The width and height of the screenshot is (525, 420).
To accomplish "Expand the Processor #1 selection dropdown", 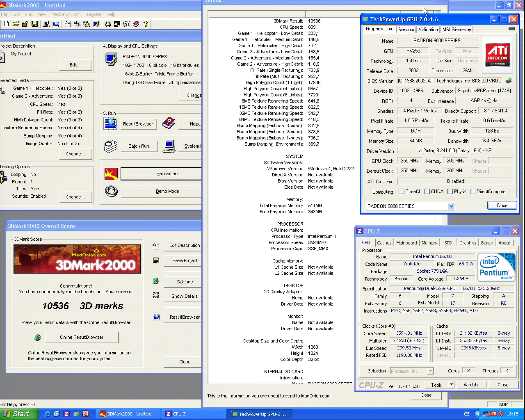I will pyautogui.click(x=430, y=371).
